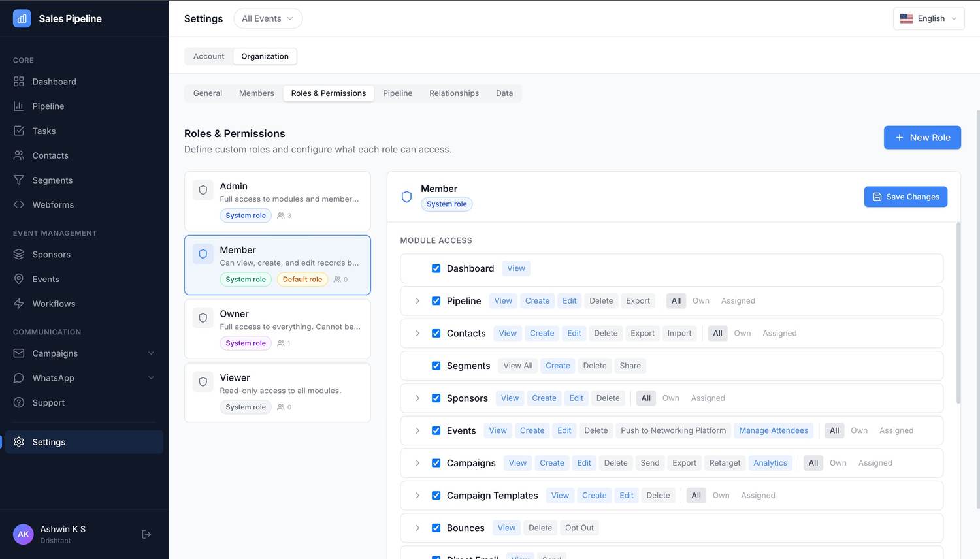Click the WhatsApp chat bubble icon
This screenshot has height=559, width=980.
click(x=19, y=378)
